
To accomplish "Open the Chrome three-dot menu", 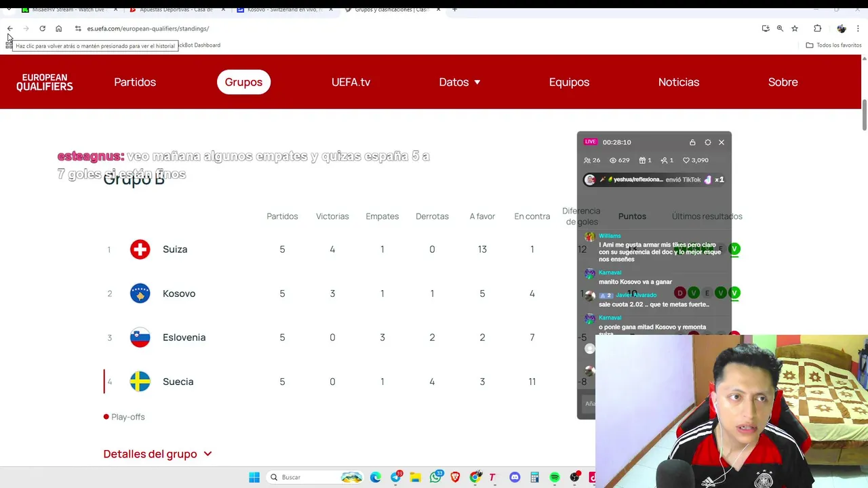I will pos(859,28).
